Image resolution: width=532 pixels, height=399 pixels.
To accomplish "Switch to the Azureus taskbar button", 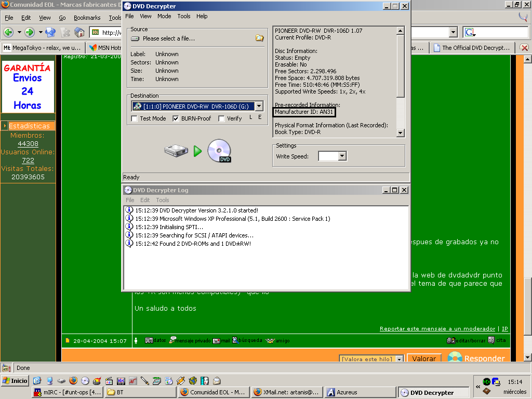I will coord(361,392).
